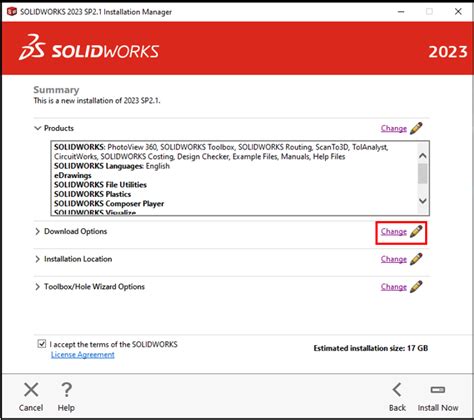Click the Change link for Products
Viewport: 474px width, 420px height.
[x=394, y=128]
